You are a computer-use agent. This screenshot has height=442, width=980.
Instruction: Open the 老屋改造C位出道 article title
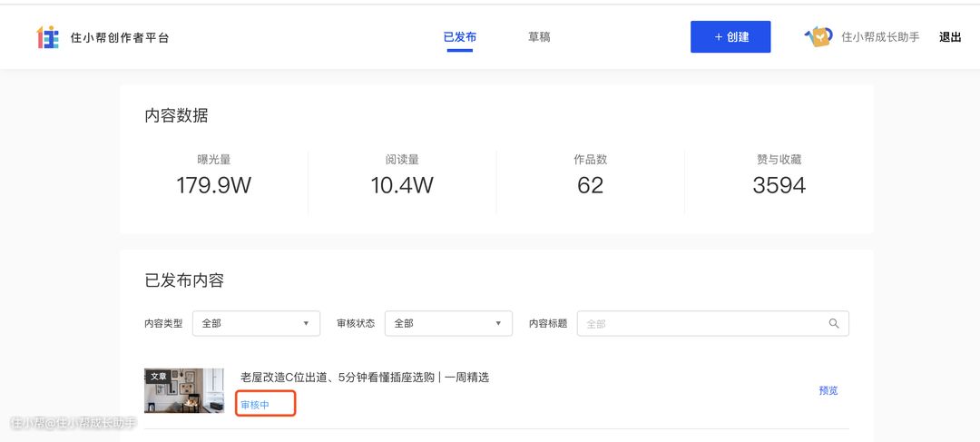pos(365,377)
